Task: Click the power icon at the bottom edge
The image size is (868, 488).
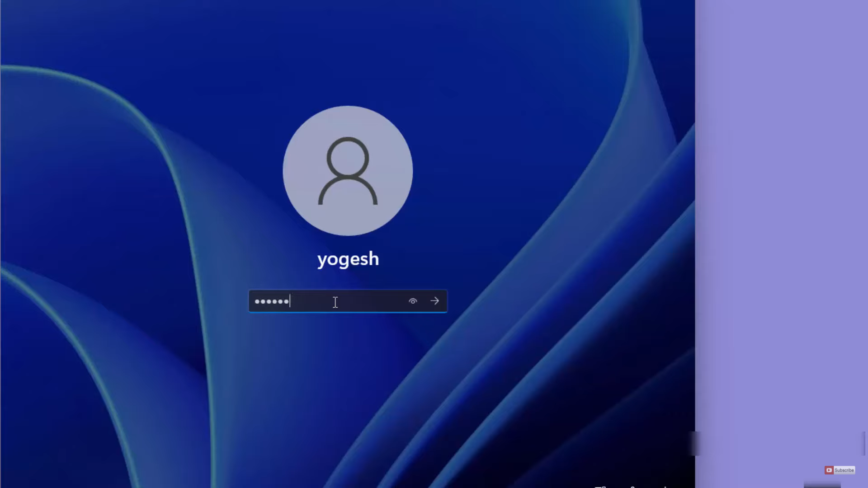Action: pyautogui.click(x=665, y=487)
